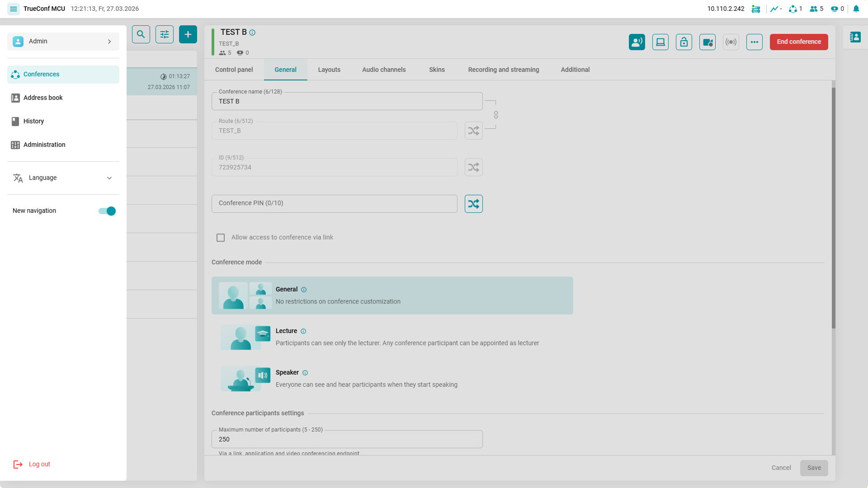Click the Cancel button

point(781,468)
